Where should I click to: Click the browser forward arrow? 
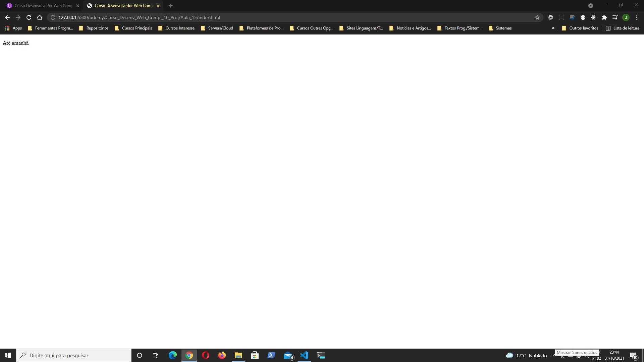click(x=18, y=17)
